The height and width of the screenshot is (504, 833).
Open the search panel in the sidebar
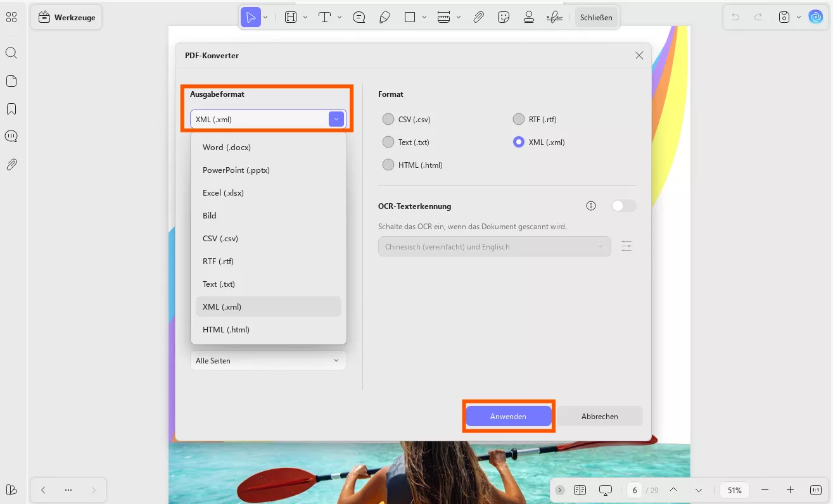click(11, 53)
